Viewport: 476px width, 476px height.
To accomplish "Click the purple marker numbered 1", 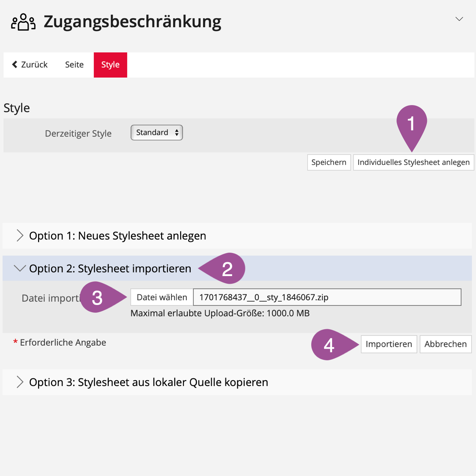I will [x=412, y=124].
